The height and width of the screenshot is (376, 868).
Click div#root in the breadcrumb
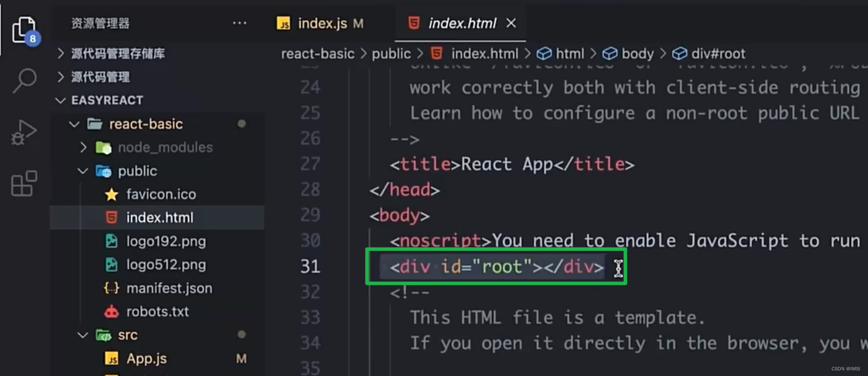tap(718, 53)
